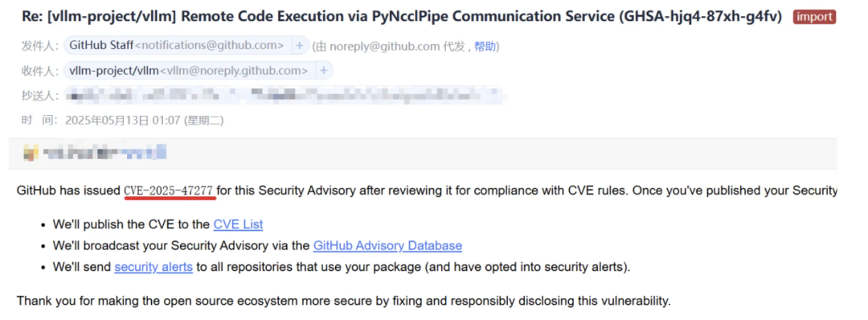Click the 2025年05月13日 01:07 timestamp

(x=145, y=120)
